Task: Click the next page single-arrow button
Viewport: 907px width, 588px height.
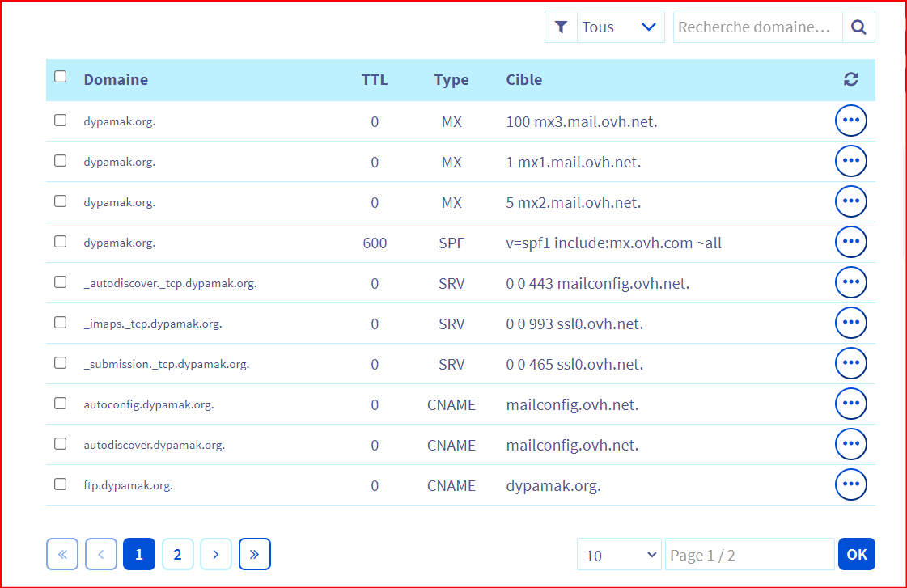Action: click(x=216, y=554)
